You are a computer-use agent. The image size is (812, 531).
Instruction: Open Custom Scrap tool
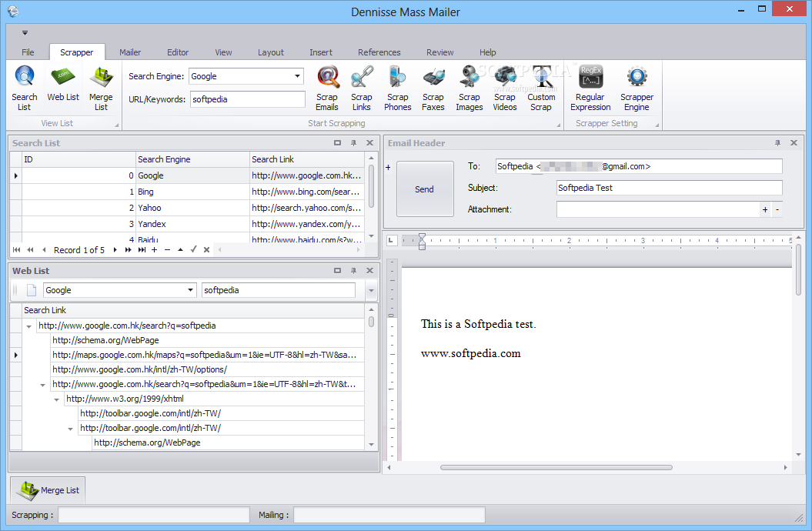[541, 88]
